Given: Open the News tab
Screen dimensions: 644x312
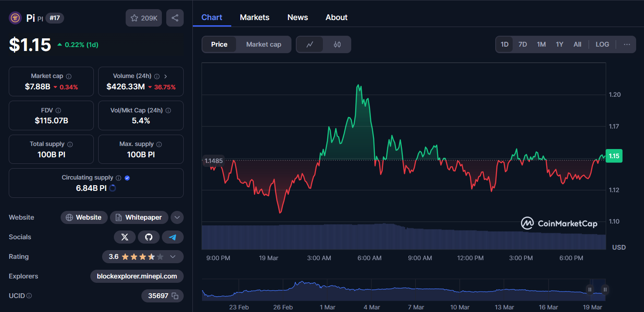Looking at the screenshot, I should (298, 17).
